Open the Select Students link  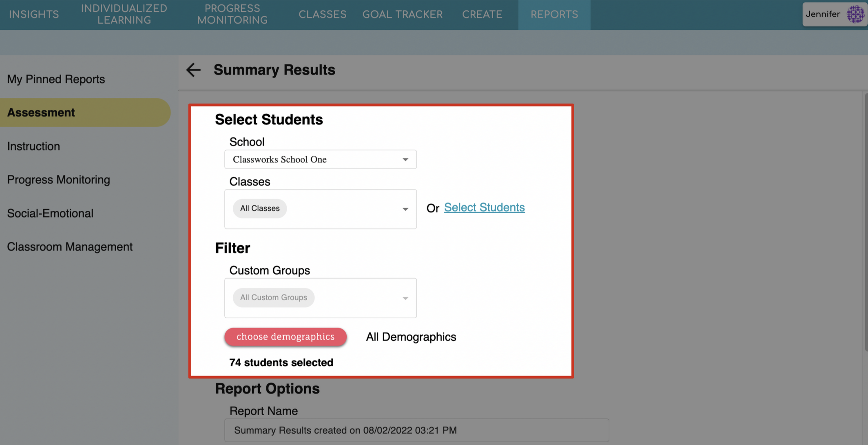point(484,207)
